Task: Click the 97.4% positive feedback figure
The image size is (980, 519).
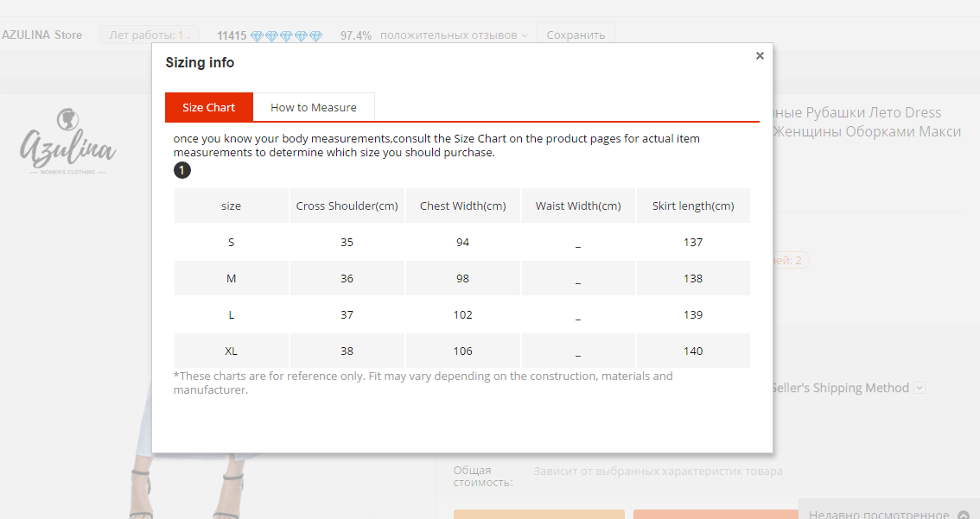Action: [356, 35]
